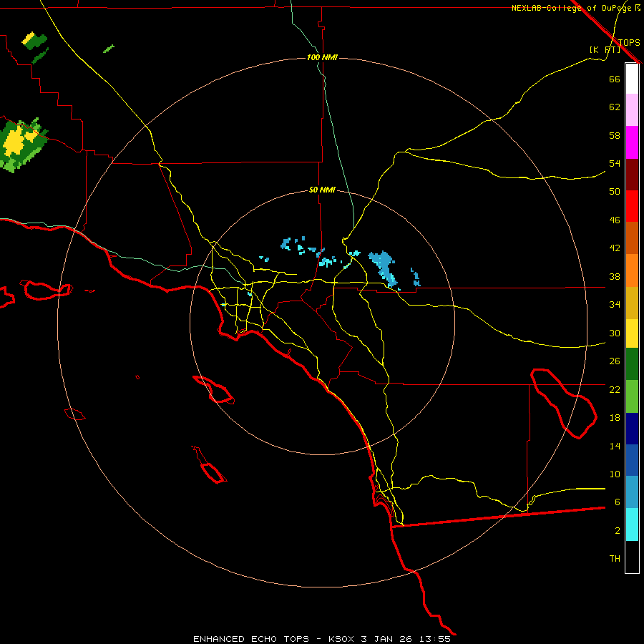Select the cyan legend swatch near 2
Image resolution: width=644 pixels, height=644 pixels.
(632, 525)
